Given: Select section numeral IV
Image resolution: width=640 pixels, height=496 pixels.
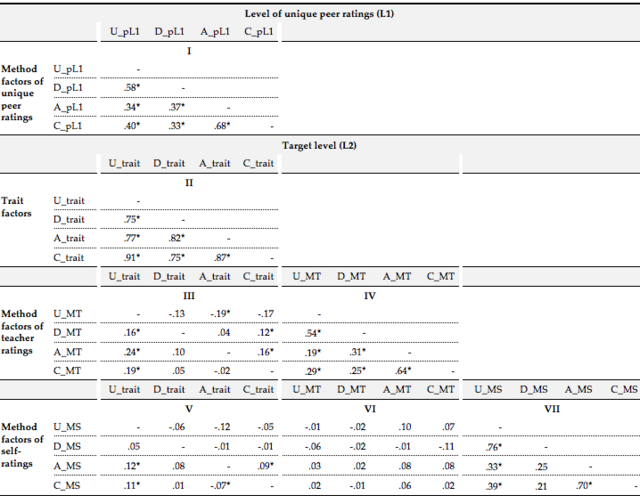Looking at the screenshot, I should click(370, 296).
